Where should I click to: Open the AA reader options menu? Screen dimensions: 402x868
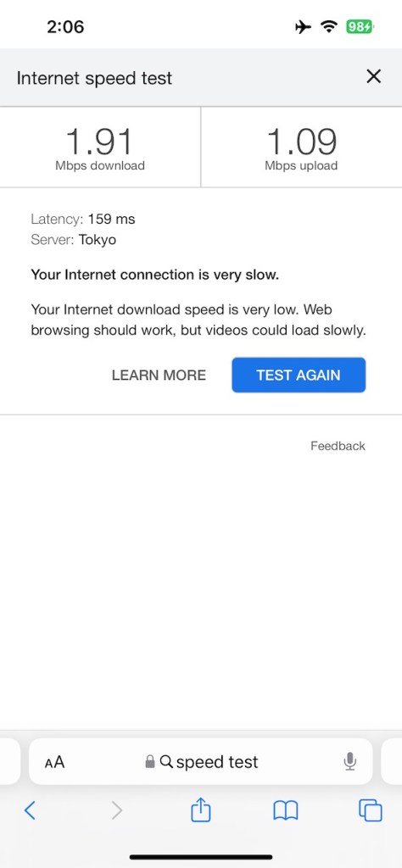click(x=55, y=762)
